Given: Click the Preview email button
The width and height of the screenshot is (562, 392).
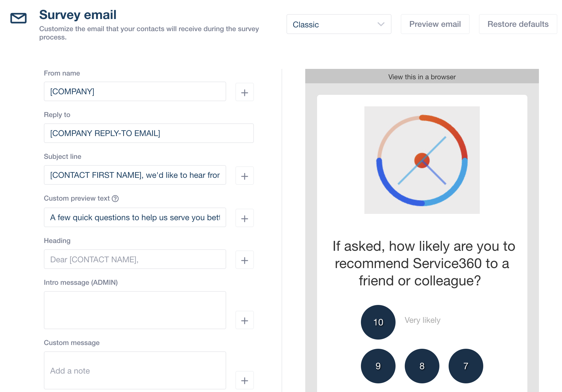Looking at the screenshot, I should point(435,24).
